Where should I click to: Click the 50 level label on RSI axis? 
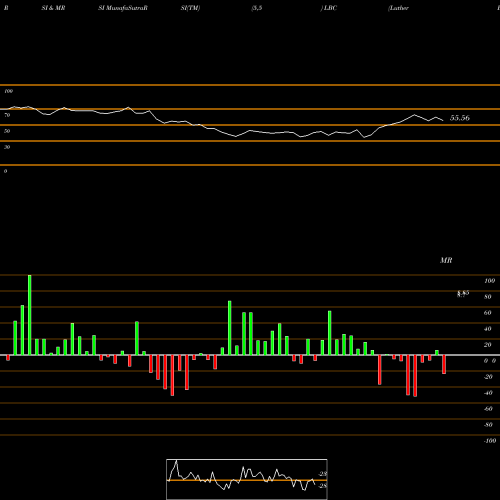pos(7,131)
